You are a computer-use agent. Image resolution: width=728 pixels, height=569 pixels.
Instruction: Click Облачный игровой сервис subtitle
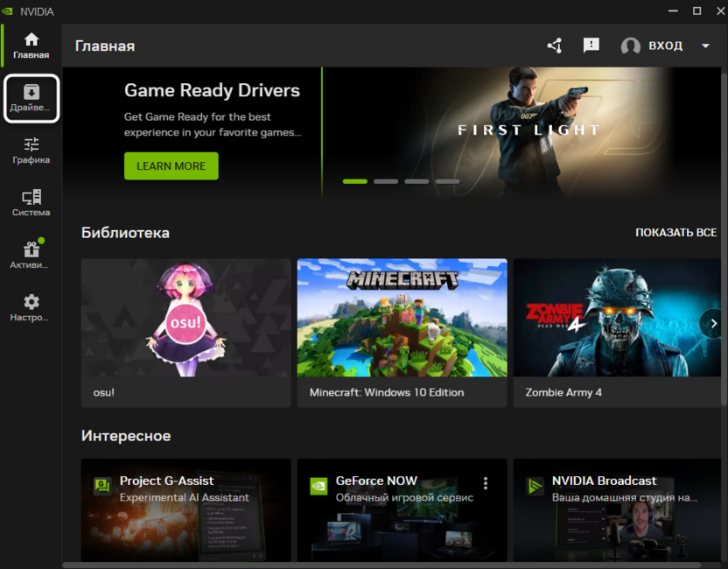tap(404, 497)
